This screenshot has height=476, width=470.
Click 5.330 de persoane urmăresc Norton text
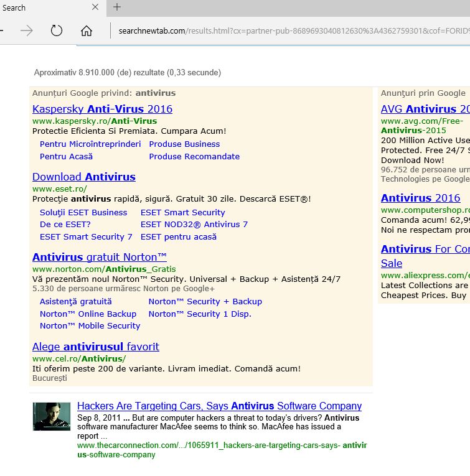[x=123, y=288]
